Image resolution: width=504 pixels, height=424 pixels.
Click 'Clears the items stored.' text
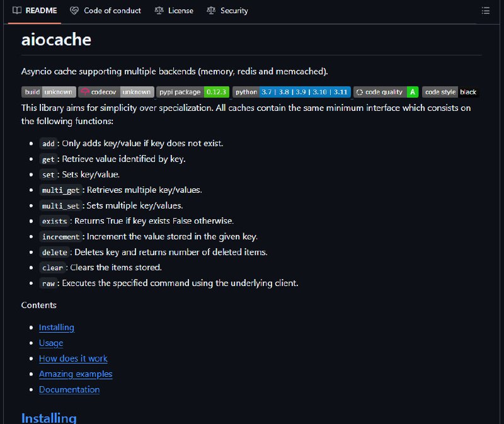[x=116, y=268]
